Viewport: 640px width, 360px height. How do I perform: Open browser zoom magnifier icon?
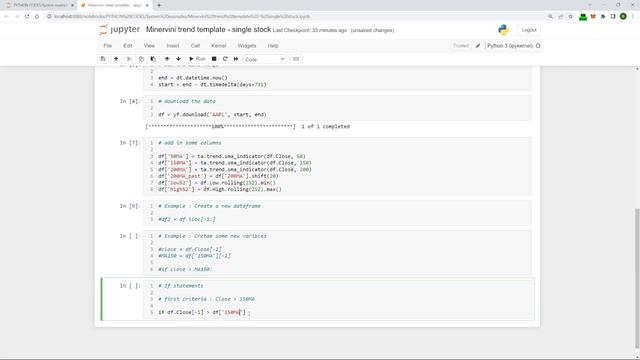[x=550, y=16]
